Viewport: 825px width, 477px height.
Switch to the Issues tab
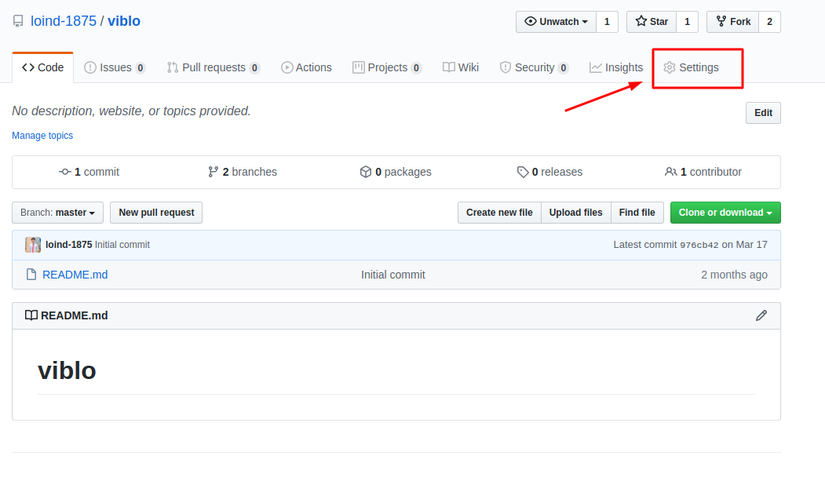[115, 67]
